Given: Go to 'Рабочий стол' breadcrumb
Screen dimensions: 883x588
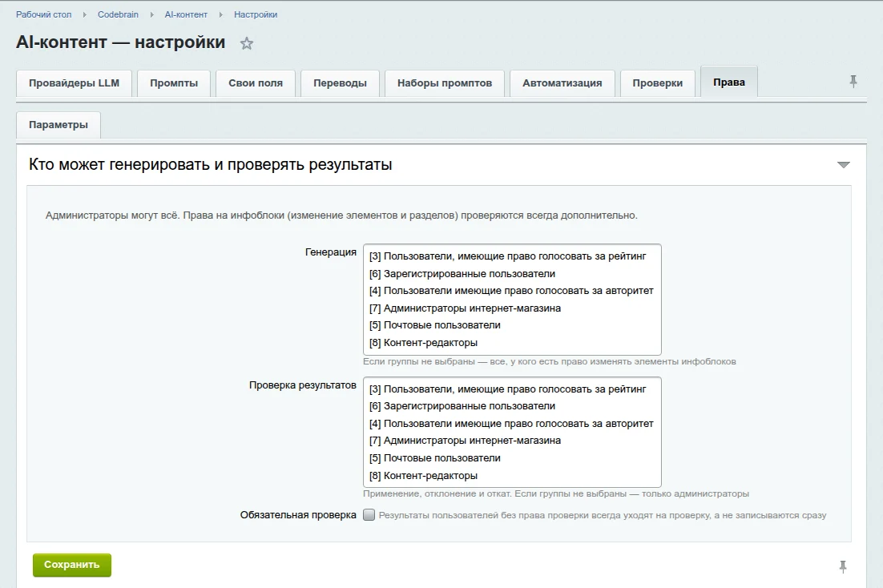Looking at the screenshot, I should [x=44, y=14].
